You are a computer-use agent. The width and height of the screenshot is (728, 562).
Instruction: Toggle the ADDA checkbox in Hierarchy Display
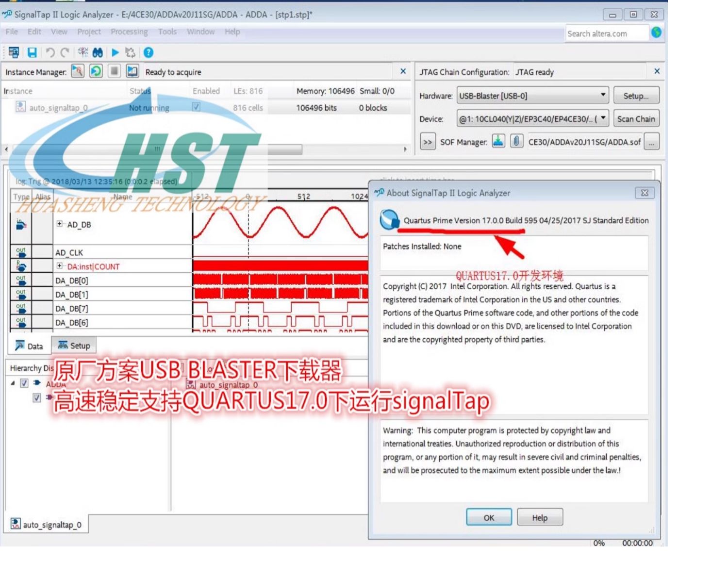pos(24,383)
